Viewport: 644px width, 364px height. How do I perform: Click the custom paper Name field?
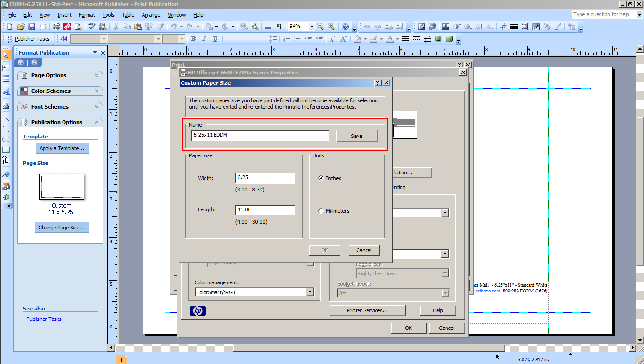260,136
